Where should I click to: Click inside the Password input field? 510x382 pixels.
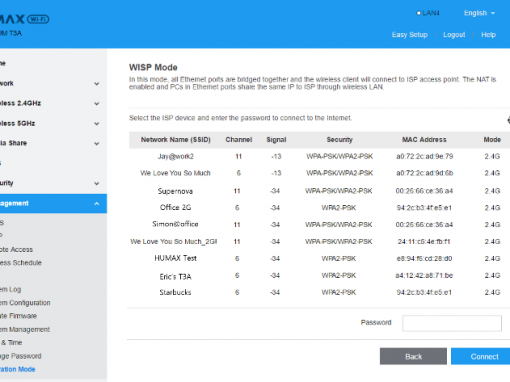coord(452,323)
